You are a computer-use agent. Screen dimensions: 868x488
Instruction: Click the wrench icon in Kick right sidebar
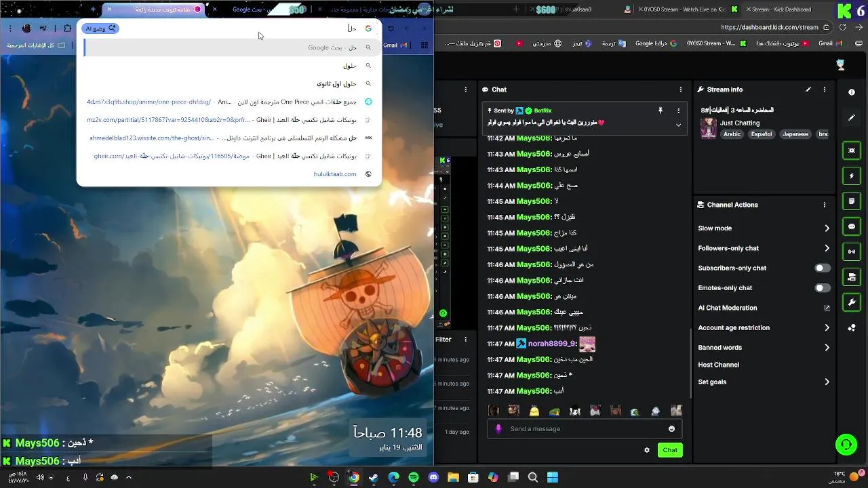[x=852, y=302]
